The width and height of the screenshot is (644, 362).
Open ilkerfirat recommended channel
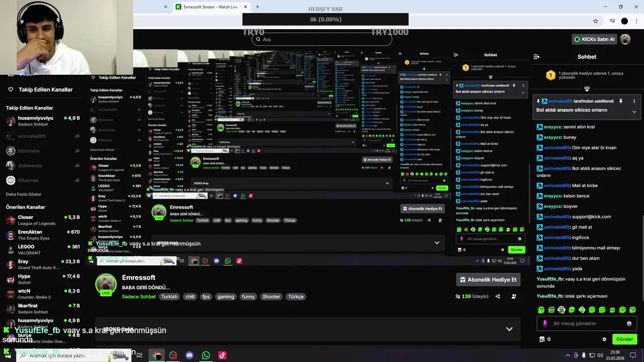click(43, 308)
